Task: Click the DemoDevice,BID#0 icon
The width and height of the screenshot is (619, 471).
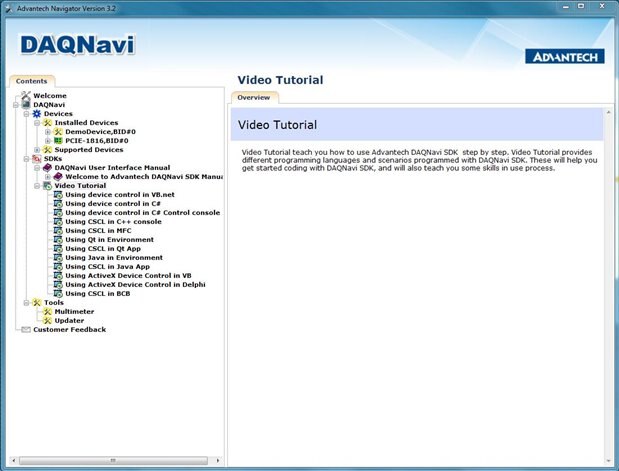Action: [x=58, y=132]
